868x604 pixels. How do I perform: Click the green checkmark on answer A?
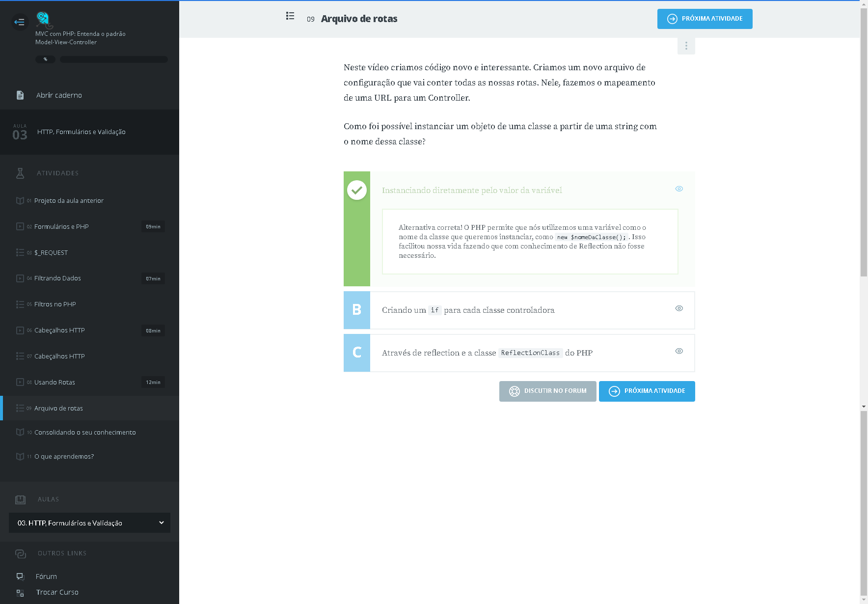357,190
